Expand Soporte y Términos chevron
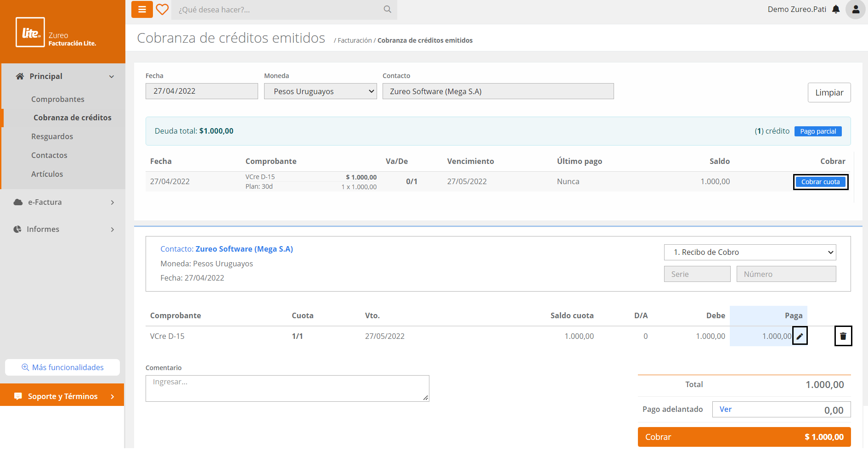Viewport: 868px width, 450px height. pyautogui.click(x=113, y=397)
